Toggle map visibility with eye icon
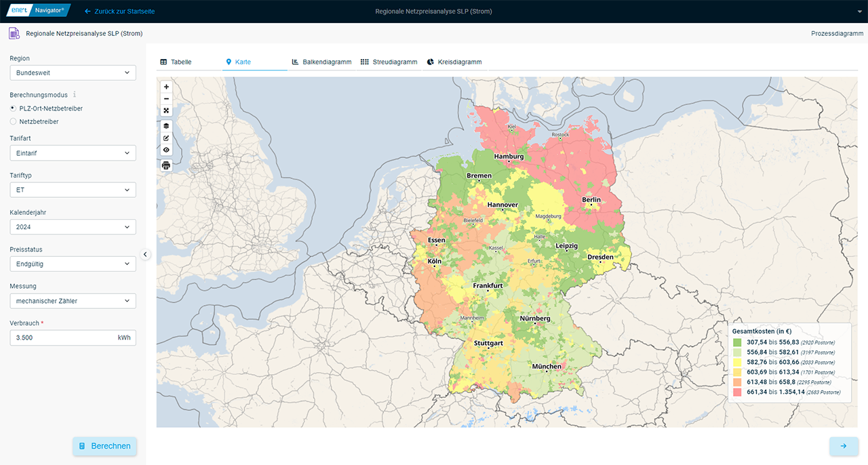This screenshot has height=465, width=868. click(166, 150)
